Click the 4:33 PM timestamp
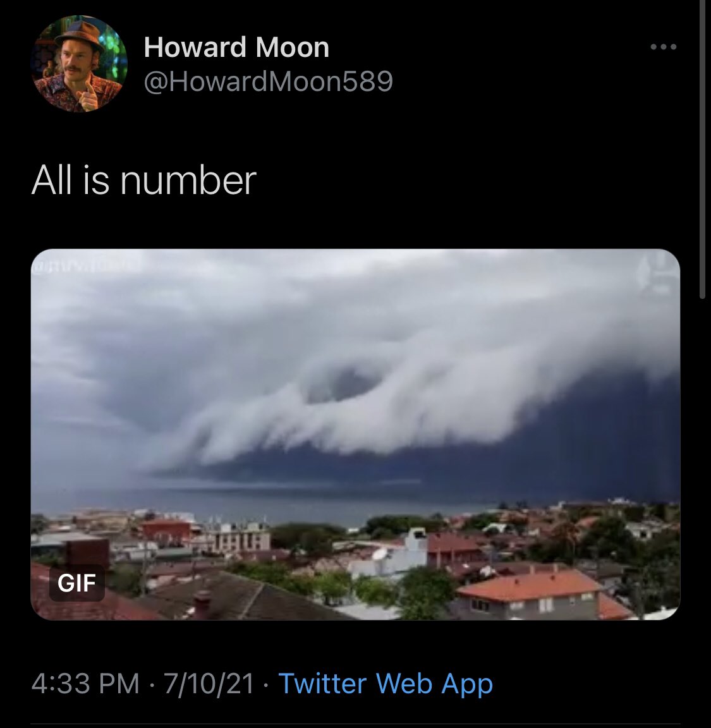The image size is (711, 728). [85, 683]
